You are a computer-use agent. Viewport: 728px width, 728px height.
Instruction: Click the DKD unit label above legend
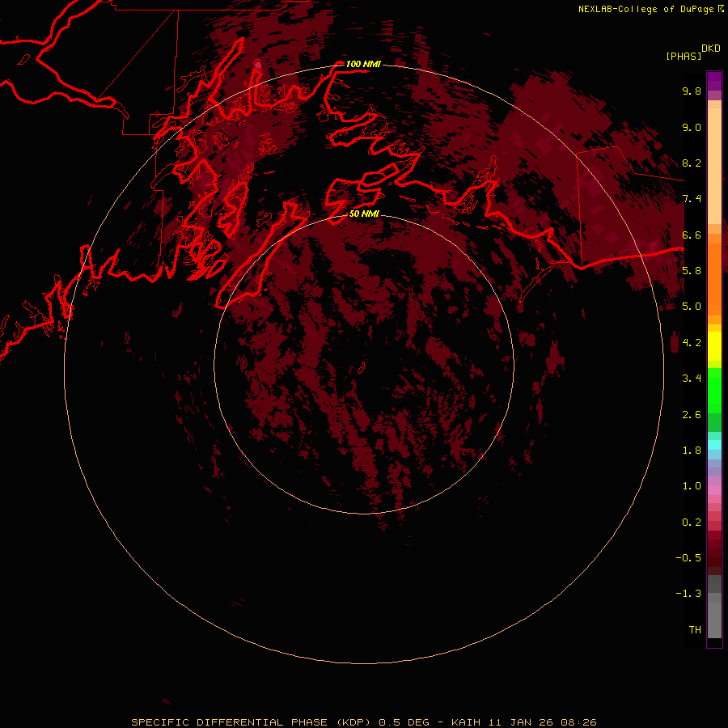[711, 49]
